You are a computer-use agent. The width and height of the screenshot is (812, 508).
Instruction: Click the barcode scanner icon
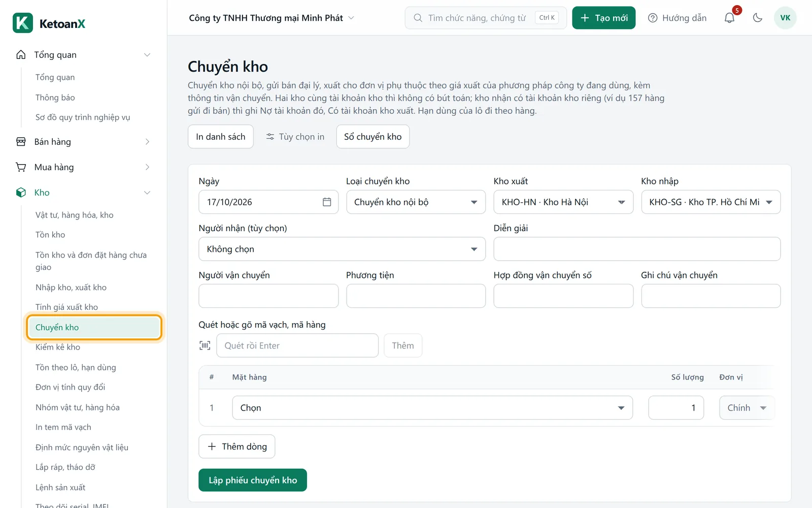coord(205,345)
